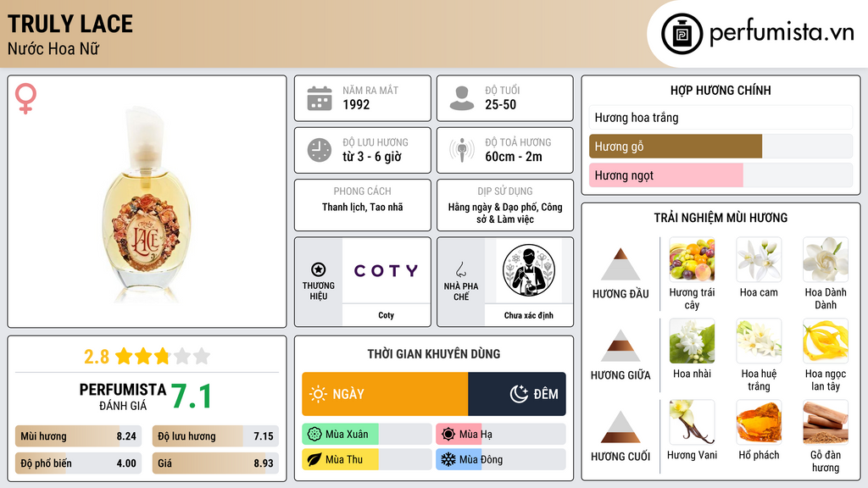Select the Hương trái cây fruit thumbnail
The width and height of the screenshot is (868, 488).
pos(692,259)
